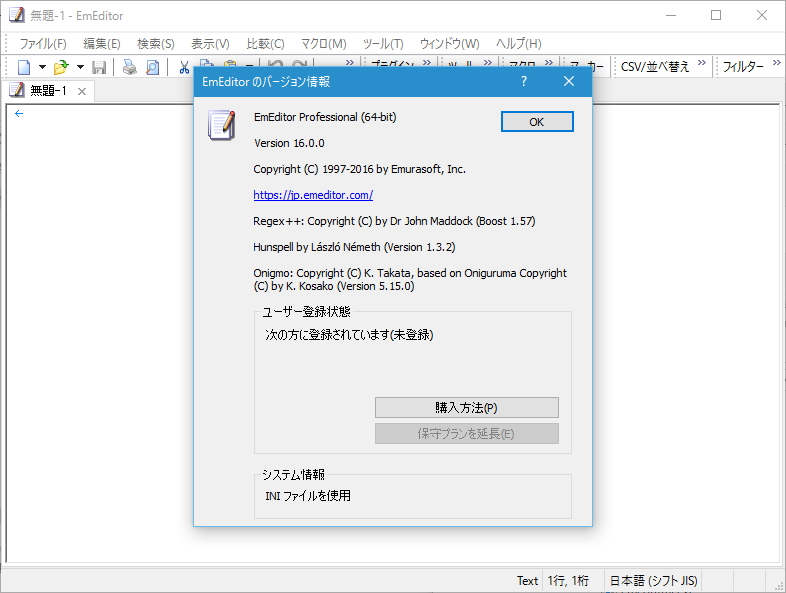Open the 検索(S) menu
This screenshot has width=786, height=593.
tap(156, 44)
